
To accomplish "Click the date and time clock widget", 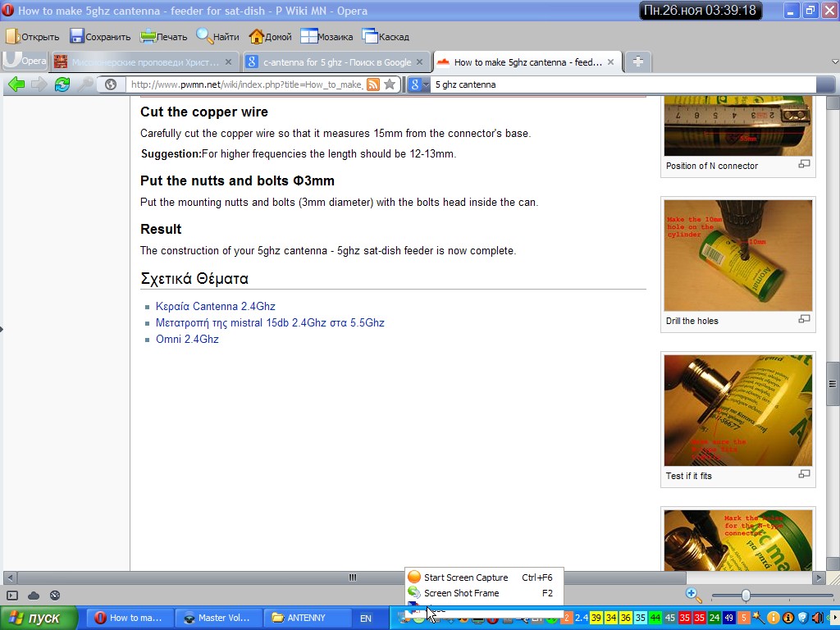I will click(701, 10).
